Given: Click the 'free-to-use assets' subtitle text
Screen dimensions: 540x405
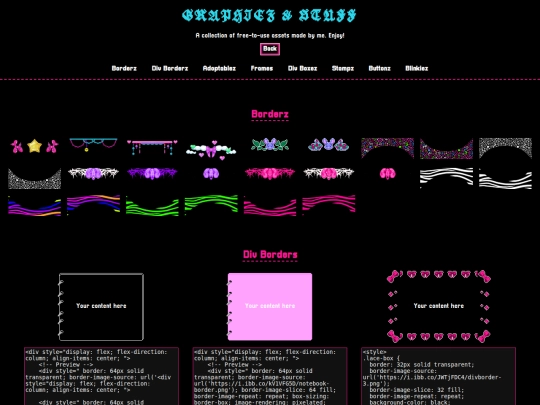Looking at the screenshot, I should coord(270,35).
